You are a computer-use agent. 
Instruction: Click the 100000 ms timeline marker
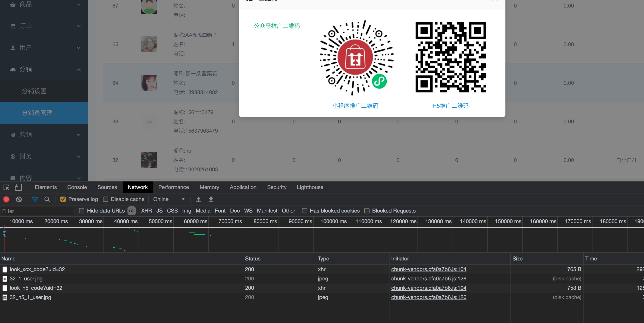334,221
